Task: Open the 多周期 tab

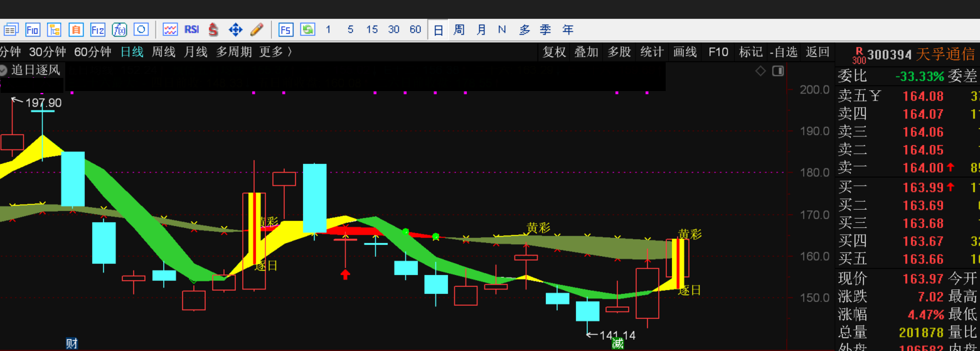Action: (234, 52)
